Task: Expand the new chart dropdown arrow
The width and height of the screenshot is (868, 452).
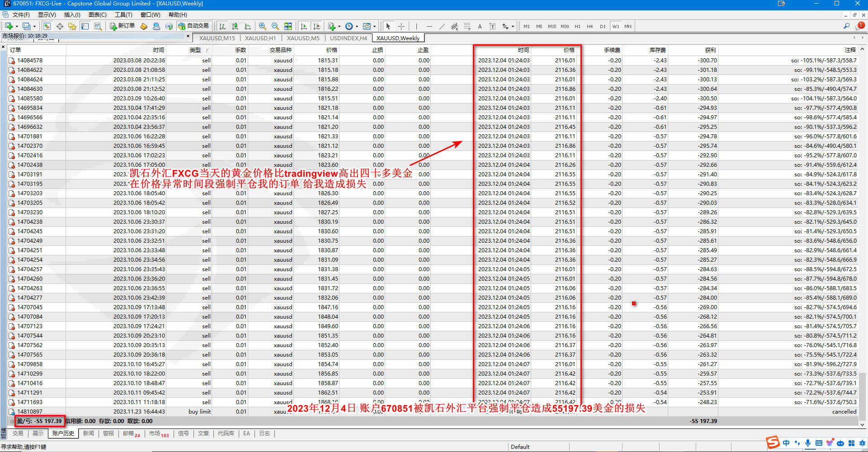Action: (17, 26)
